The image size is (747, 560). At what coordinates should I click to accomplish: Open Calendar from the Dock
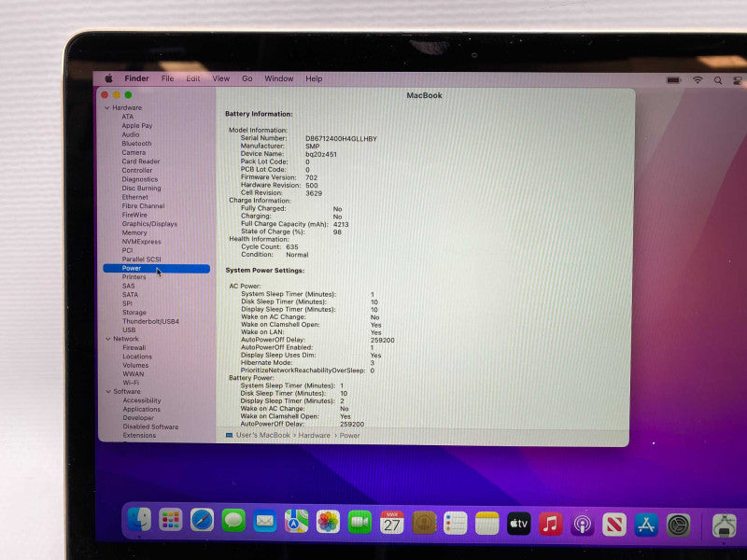[391, 523]
